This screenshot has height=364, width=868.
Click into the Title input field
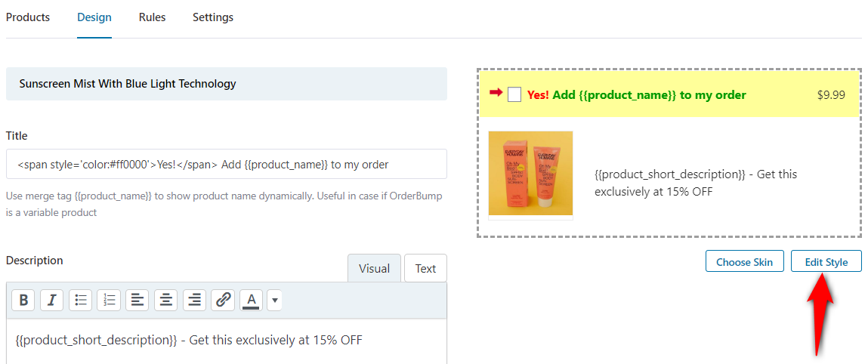click(227, 165)
